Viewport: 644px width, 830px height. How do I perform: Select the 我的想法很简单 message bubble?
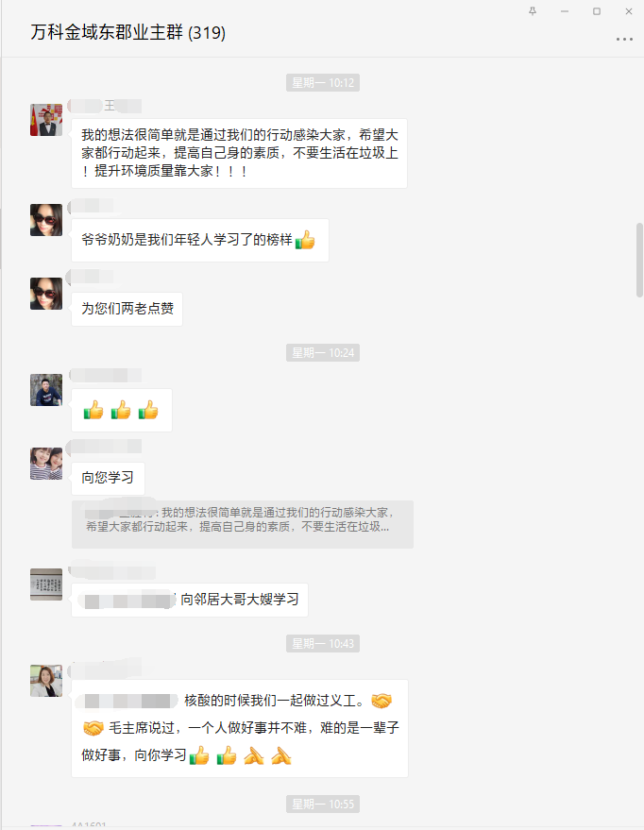[x=239, y=153]
